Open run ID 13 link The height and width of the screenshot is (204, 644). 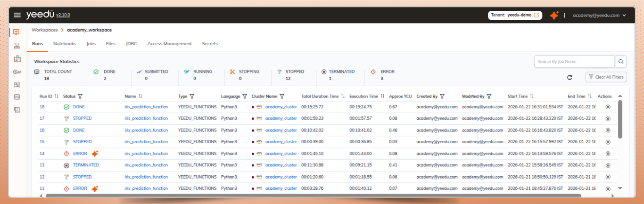click(x=42, y=165)
